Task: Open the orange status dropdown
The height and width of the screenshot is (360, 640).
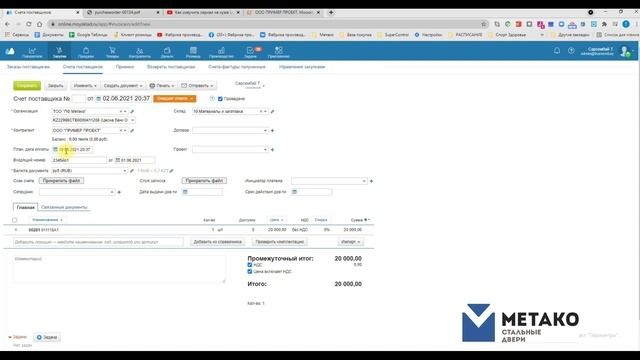Action: click(175, 99)
